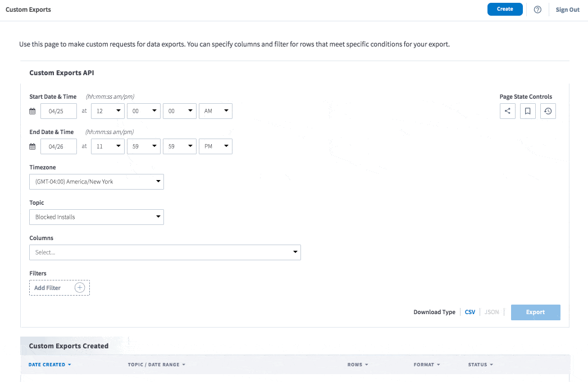The height and width of the screenshot is (382, 588).
Task: Sort by Date Created column header
Action: pos(49,365)
